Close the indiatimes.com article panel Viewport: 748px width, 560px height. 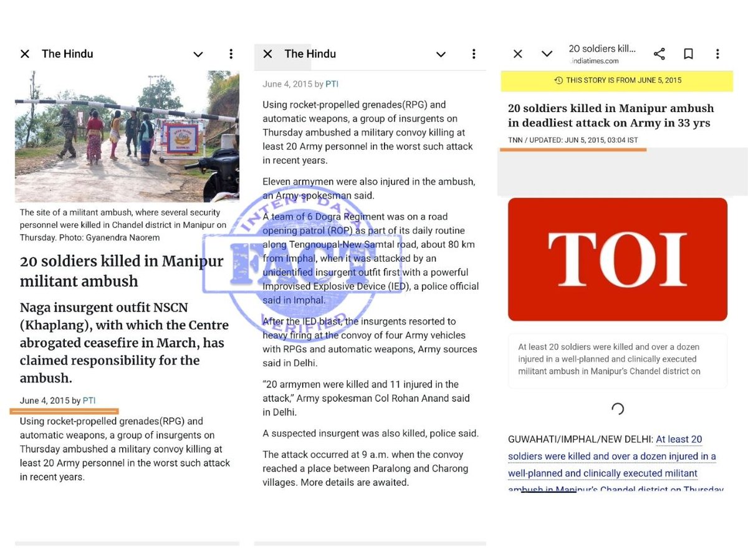pos(517,54)
